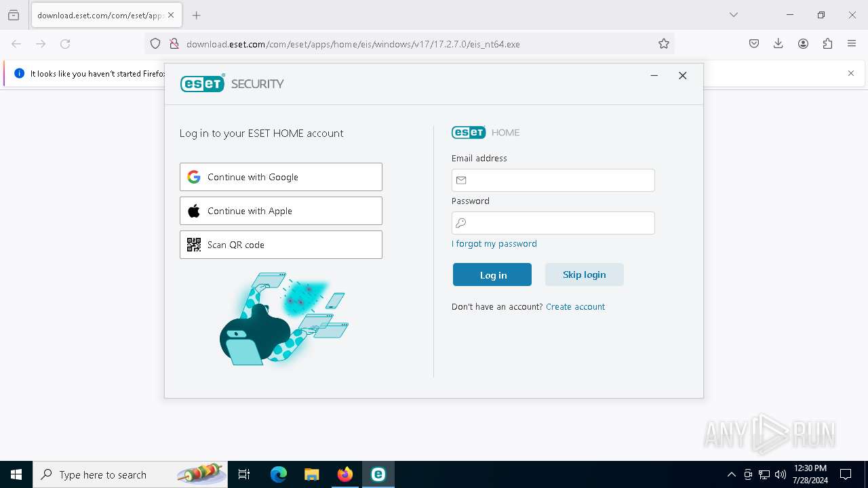Continue with Apple sign-in

pyautogui.click(x=281, y=211)
